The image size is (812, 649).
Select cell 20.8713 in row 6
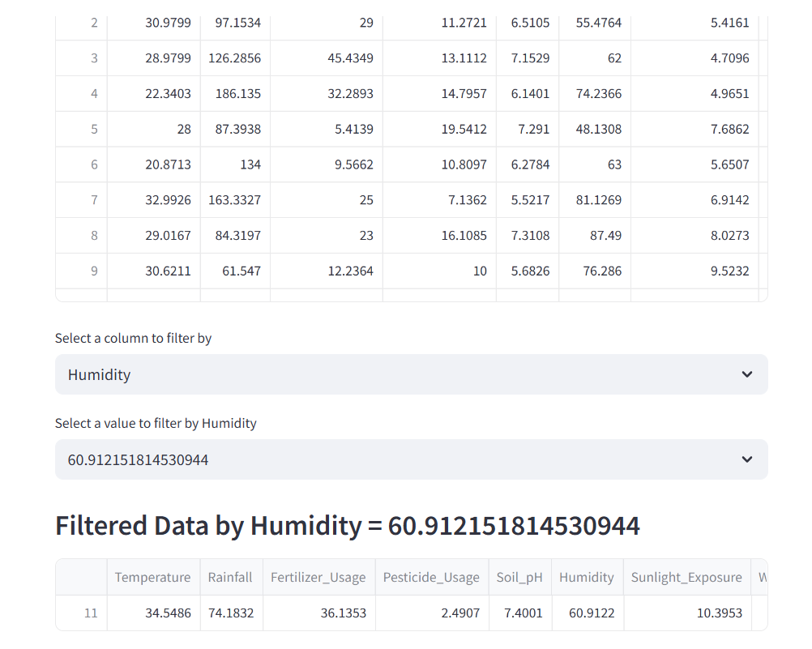pyautogui.click(x=153, y=164)
